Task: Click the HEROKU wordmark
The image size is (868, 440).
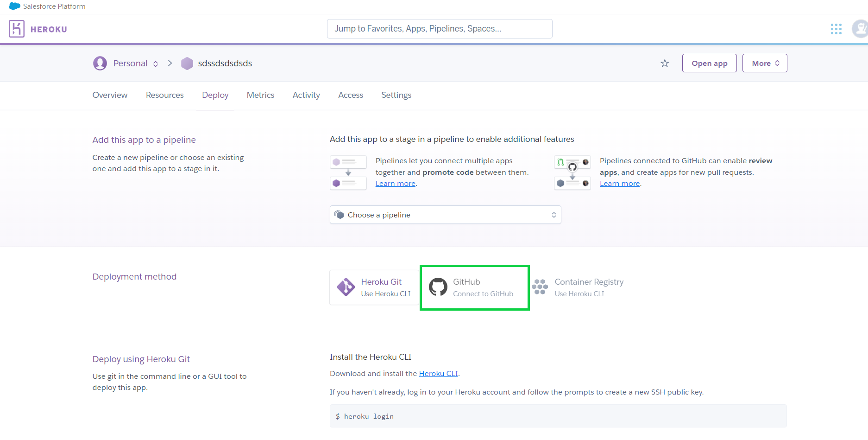Action: coord(49,29)
